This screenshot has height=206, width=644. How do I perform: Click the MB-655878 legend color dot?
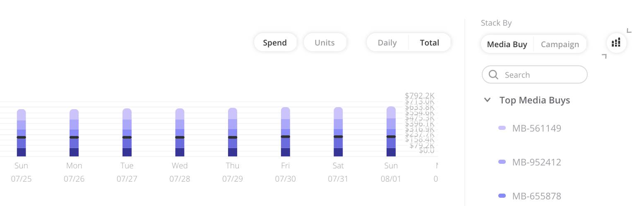pos(502,196)
